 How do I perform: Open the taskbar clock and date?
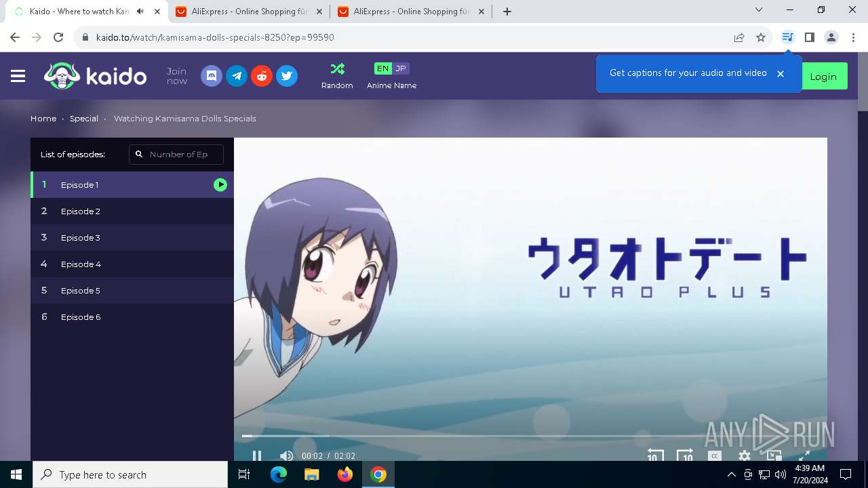tap(809, 474)
